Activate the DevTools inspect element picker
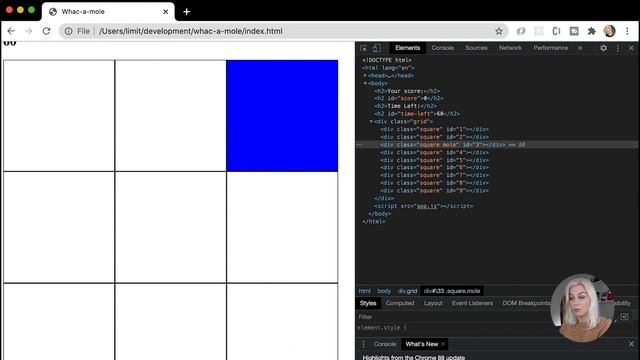The image size is (640, 360). (x=363, y=48)
